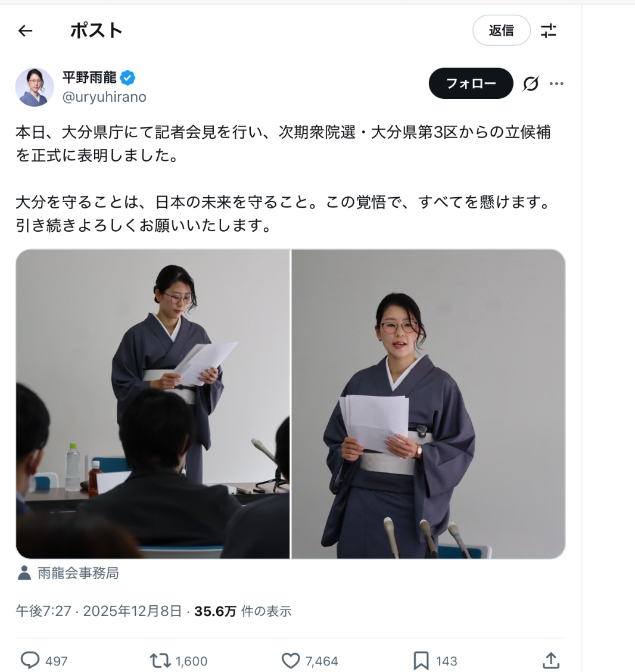Repost using the 1,600 retweet icon

(160, 661)
